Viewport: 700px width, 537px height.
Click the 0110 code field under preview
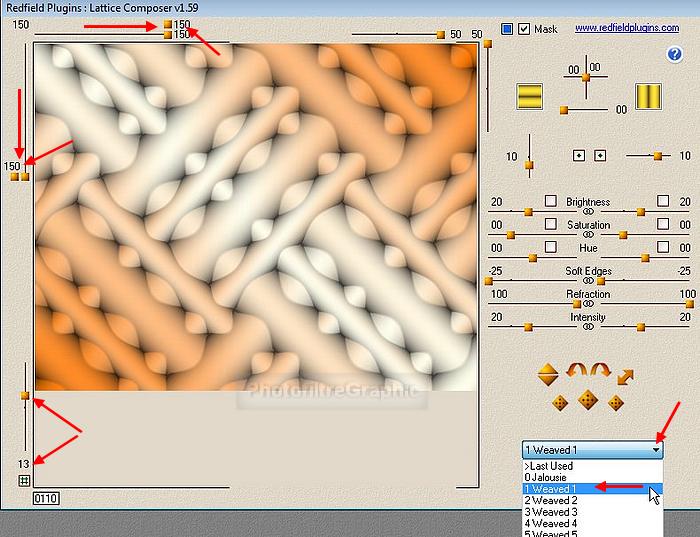click(45, 497)
